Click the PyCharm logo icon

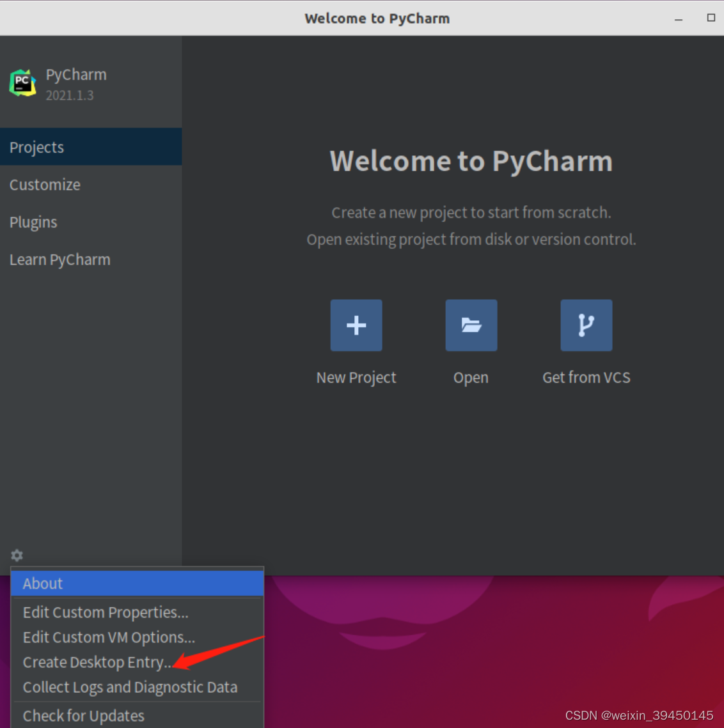pyautogui.click(x=23, y=83)
